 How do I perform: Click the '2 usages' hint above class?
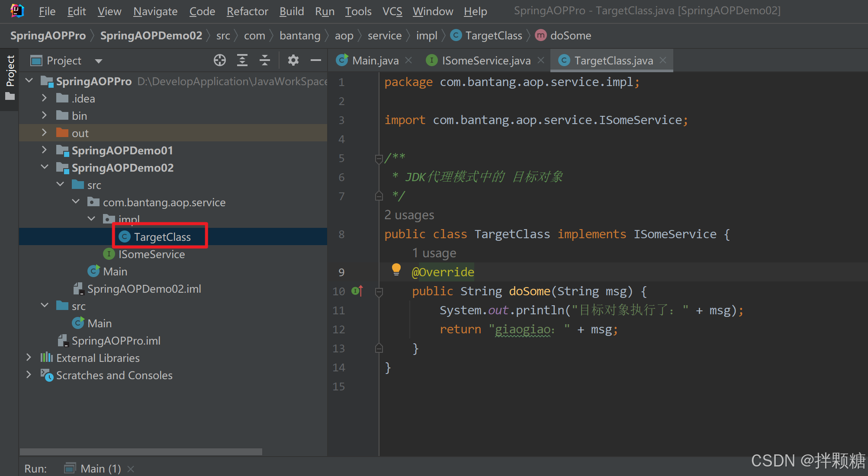click(409, 215)
